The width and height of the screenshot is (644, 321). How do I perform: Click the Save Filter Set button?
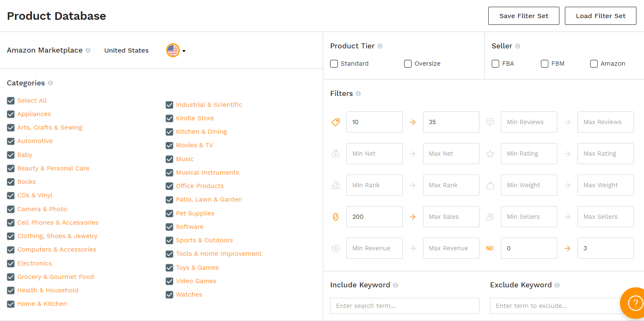[x=524, y=16]
